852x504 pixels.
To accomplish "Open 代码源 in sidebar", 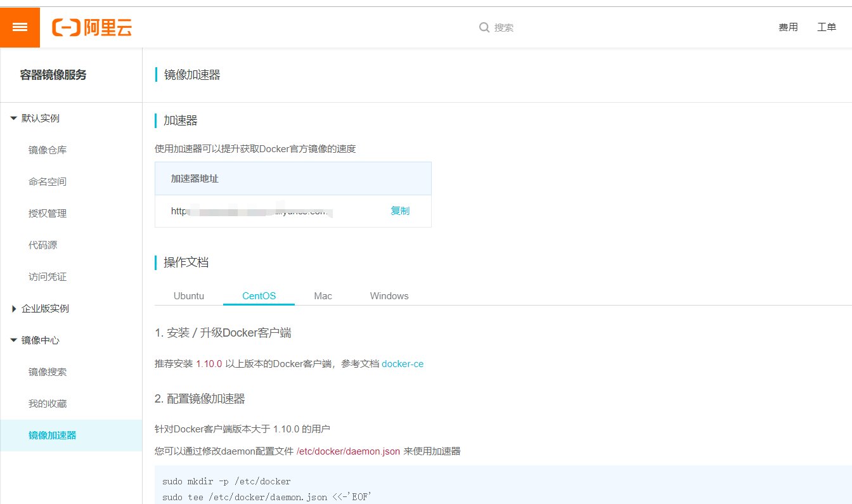I will (42, 245).
